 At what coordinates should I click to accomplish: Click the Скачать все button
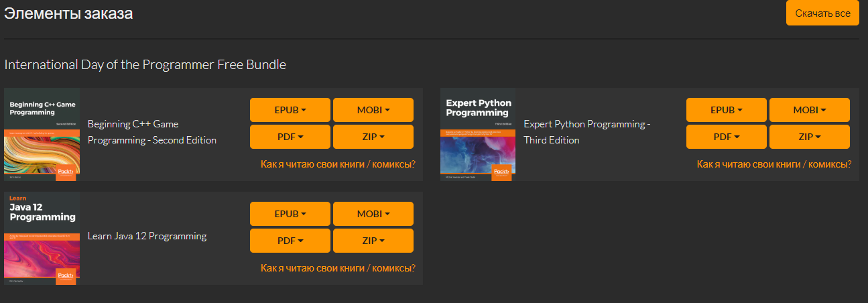click(x=822, y=13)
